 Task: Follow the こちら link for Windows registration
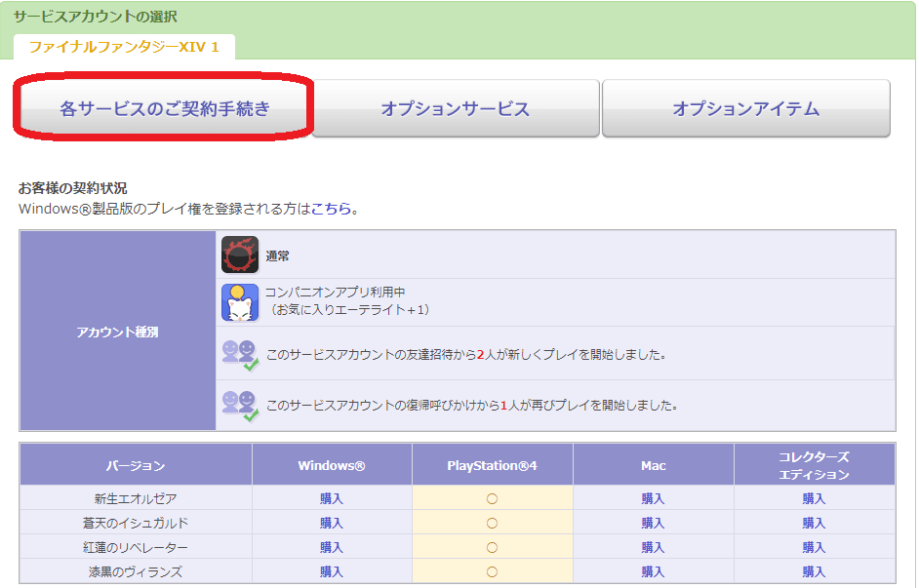coord(331,209)
